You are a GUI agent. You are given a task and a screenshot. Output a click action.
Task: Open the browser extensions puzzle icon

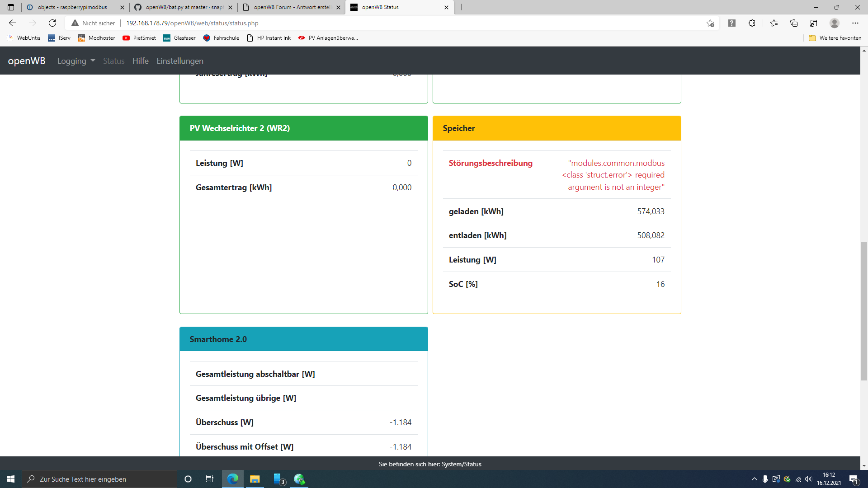[752, 23]
